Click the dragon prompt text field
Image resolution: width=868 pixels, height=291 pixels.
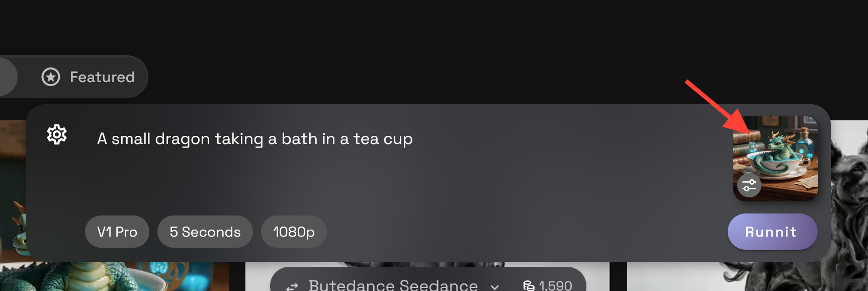[x=255, y=138]
